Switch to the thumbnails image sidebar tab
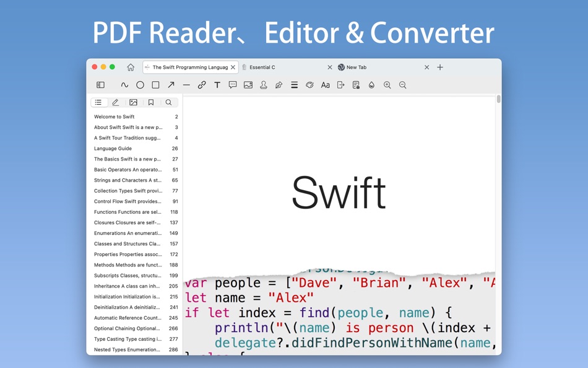Screen dimensions: 588x368 click(x=133, y=102)
